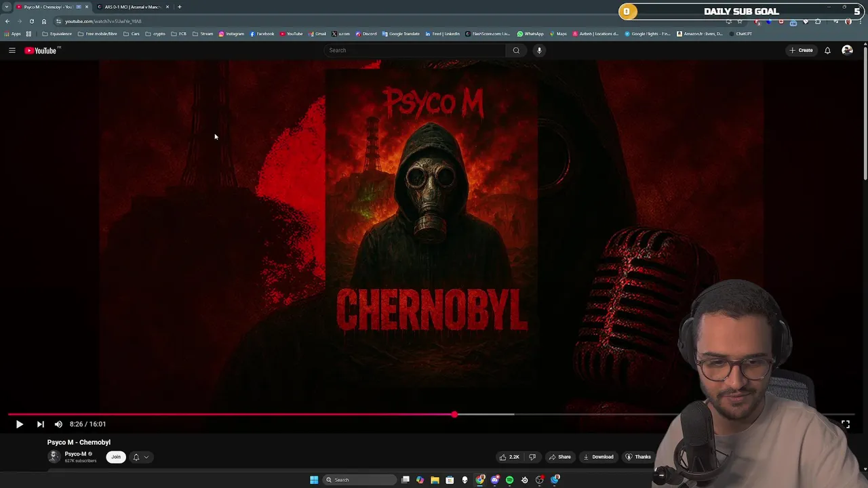Open the account avatar menu
This screenshot has height=488, width=868.
pyautogui.click(x=847, y=50)
